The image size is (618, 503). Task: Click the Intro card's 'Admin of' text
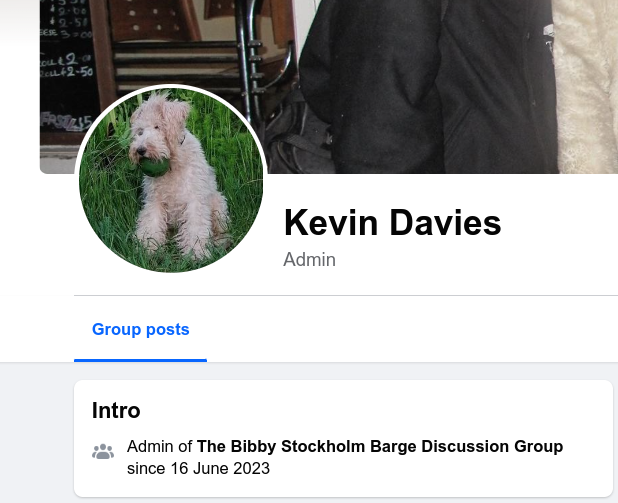(x=159, y=446)
